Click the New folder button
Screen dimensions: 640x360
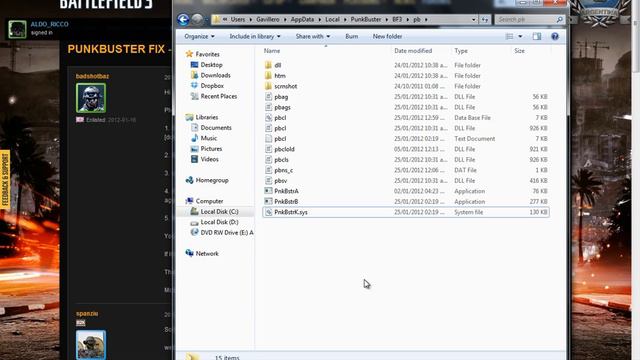pyautogui.click(x=387, y=36)
